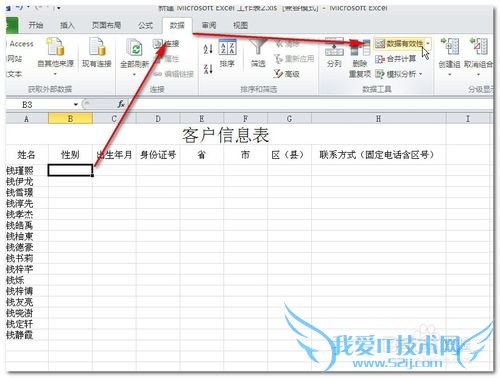Open the 模拟分析 what-if menu
The height and width of the screenshot is (378, 500).
(x=399, y=74)
